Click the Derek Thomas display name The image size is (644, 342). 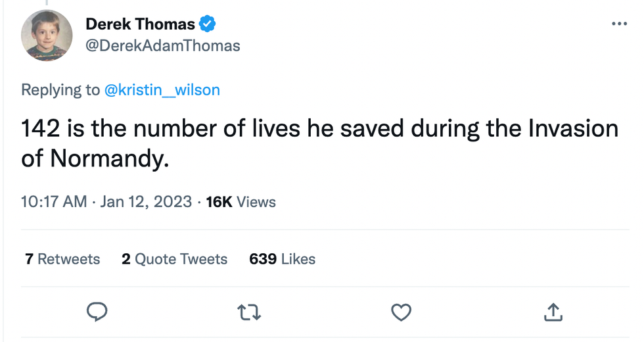[x=140, y=25]
